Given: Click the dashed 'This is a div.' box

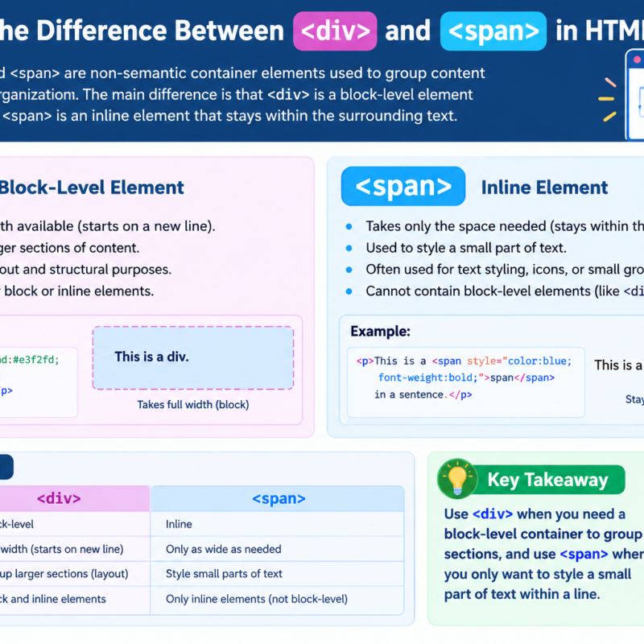Looking at the screenshot, I should [193, 357].
